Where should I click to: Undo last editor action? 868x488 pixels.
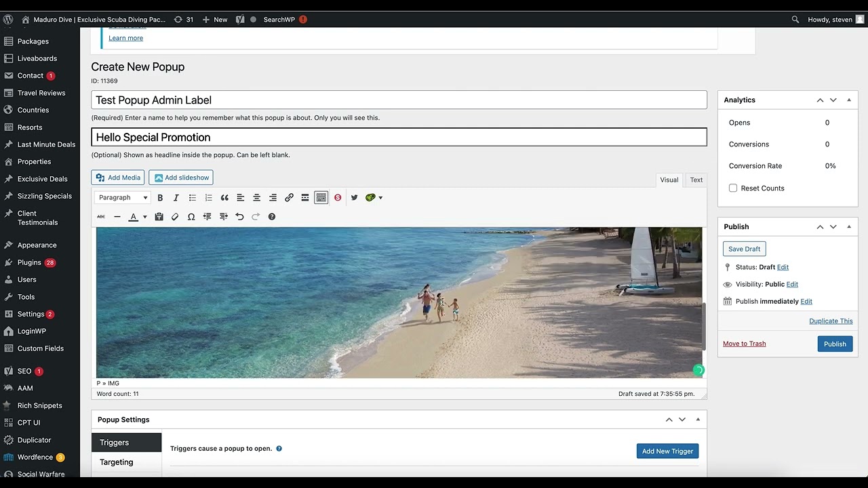coord(239,217)
